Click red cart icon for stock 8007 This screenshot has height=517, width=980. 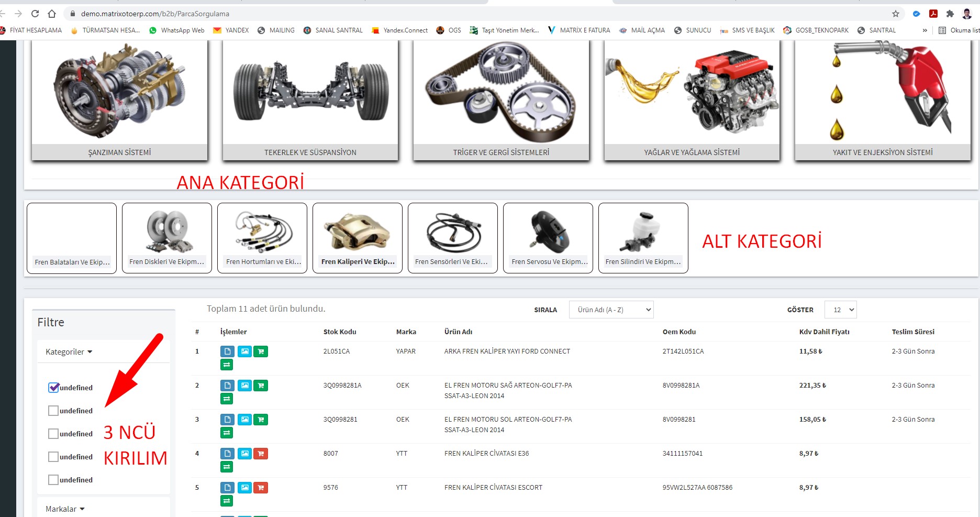point(261,454)
